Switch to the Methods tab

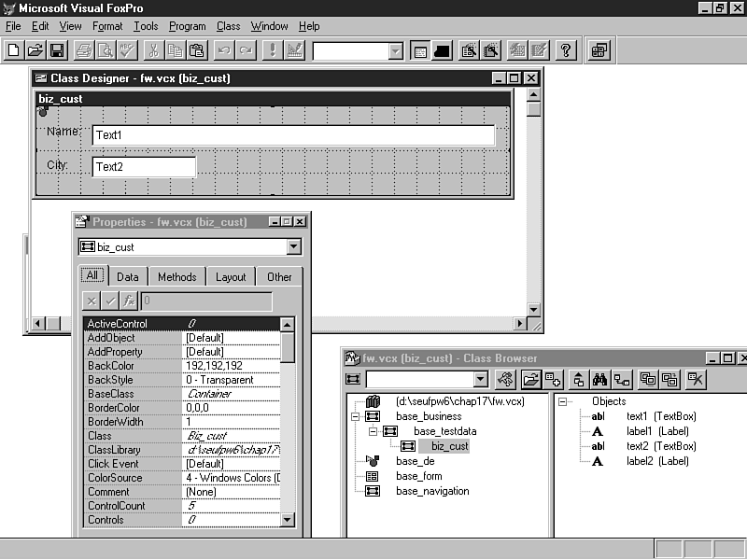pos(176,276)
